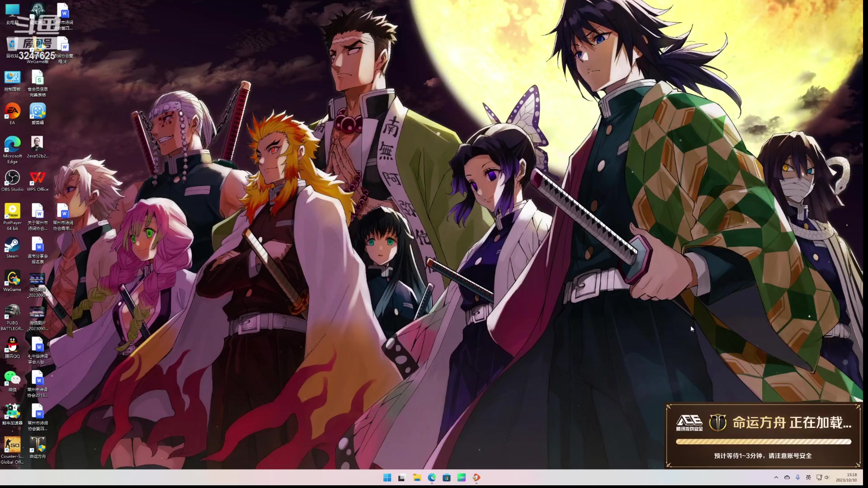This screenshot has height=488, width=868.
Task: Click the ACE 腾讯游戏安全 logo in the loading popup
Action: pyautogui.click(x=689, y=423)
